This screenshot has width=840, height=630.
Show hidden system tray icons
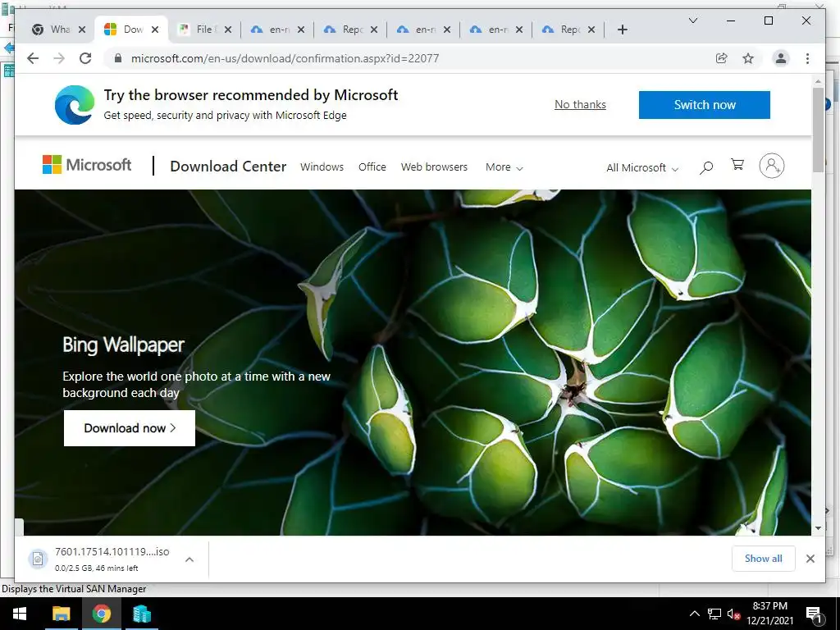pos(694,614)
